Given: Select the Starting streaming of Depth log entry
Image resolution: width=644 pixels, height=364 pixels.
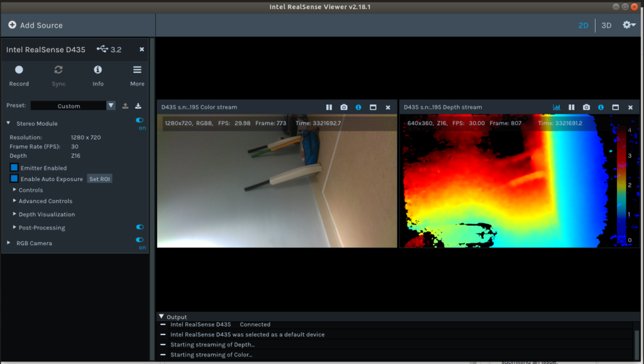Looking at the screenshot, I should click(212, 345).
